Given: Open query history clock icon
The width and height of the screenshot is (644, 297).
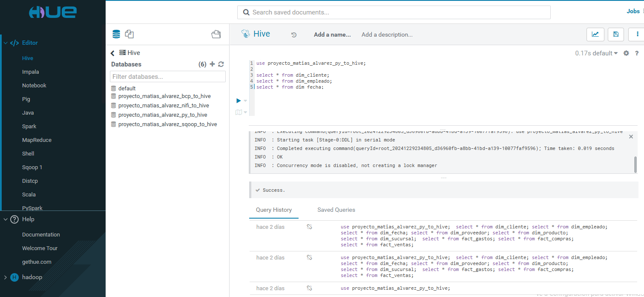Looking at the screenshot, I should (x=294, y=35).
